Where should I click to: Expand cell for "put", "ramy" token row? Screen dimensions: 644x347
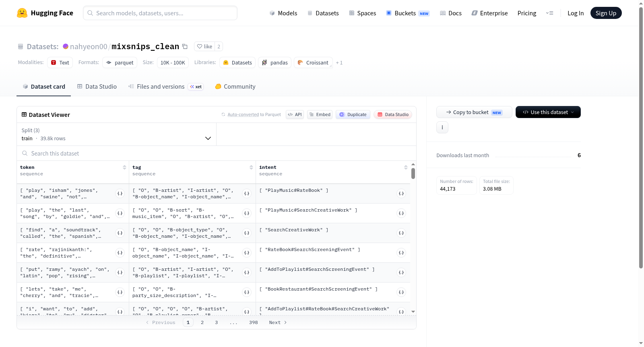[120, 272]
